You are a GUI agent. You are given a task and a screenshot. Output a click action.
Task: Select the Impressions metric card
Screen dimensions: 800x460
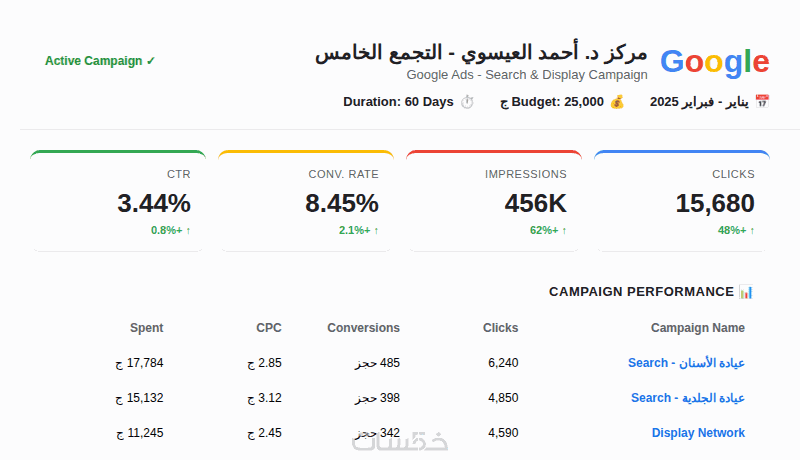tap(494, 201)
